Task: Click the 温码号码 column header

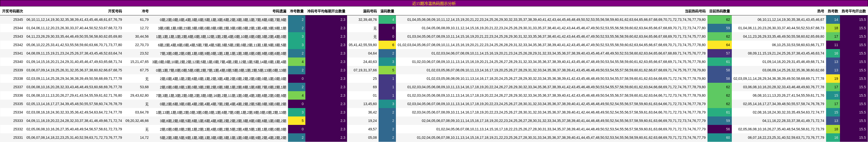Action: click(x=370, y=11)
